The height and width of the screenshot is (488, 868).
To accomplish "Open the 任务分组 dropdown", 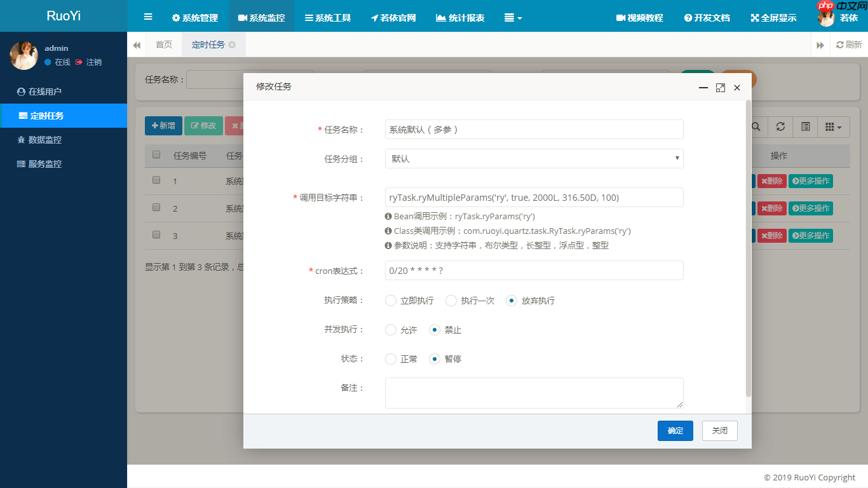I will tap(534, 158).
